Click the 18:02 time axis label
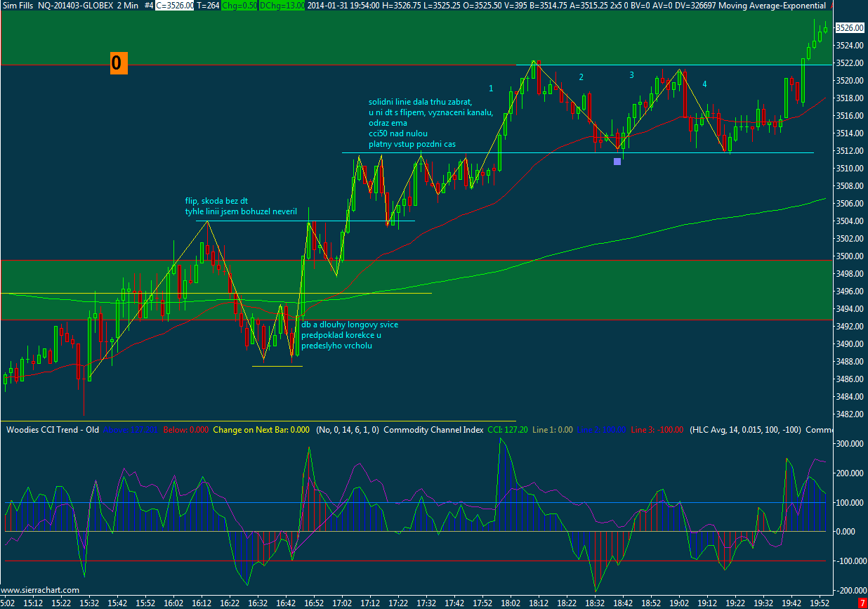This screenshot has height=609, width=868. 511,603
